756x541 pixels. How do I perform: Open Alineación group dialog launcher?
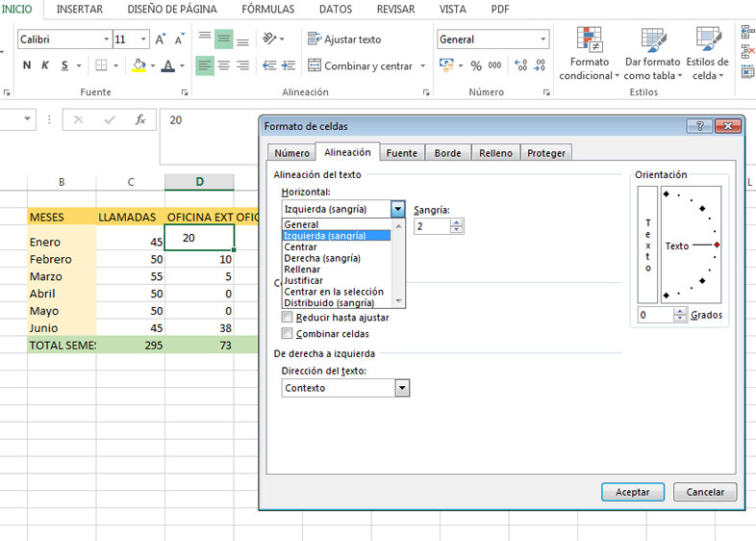[x=426, y=92]
